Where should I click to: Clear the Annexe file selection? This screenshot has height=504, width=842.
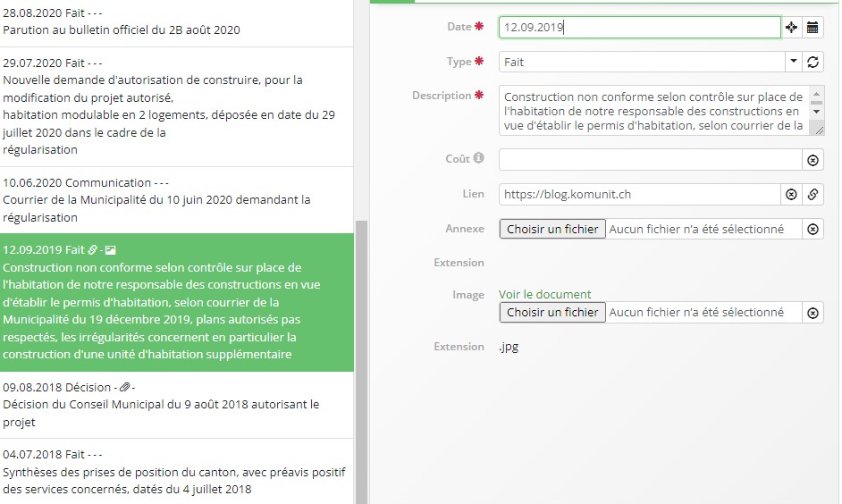point(813,229)
